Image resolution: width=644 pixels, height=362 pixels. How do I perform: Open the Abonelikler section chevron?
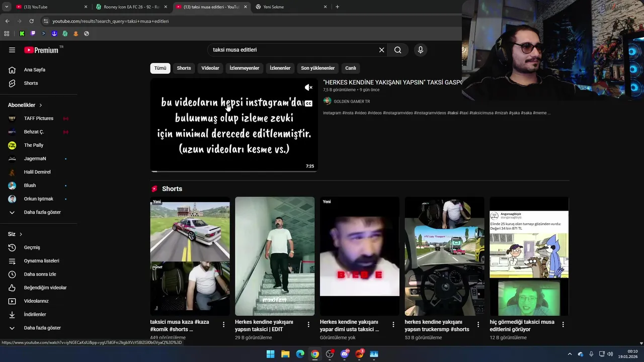click(40, 105)
